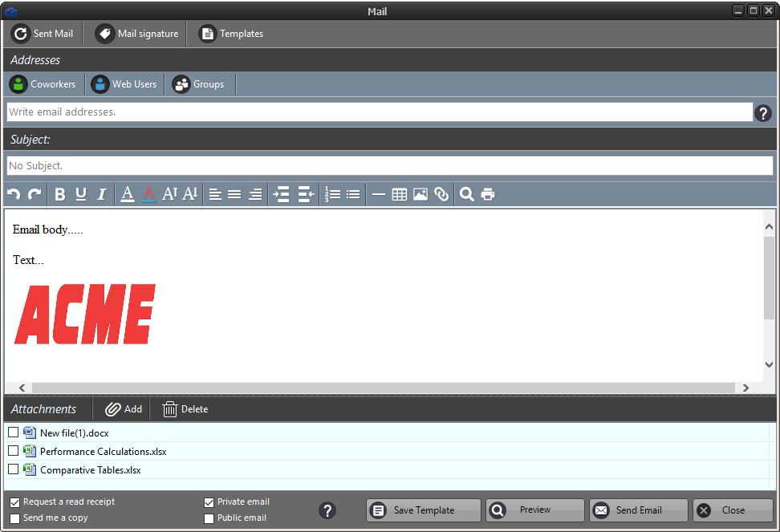The image size is (780, 532).
Task: Click the Send Email button
Action: click(639, 510)
